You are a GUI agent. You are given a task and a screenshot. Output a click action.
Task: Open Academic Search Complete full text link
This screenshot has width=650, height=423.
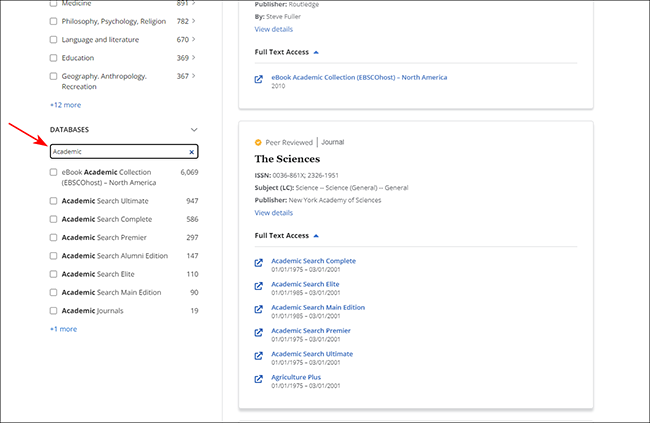click(313, 261)
